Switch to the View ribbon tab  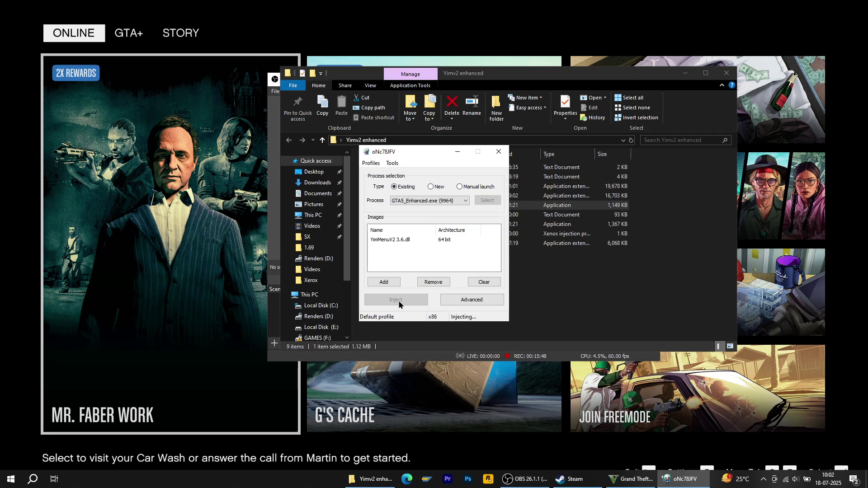tap(370, 85)
